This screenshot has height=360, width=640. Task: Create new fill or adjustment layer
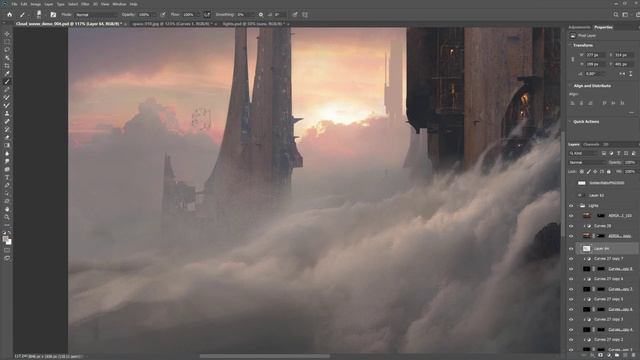click(x=609, y=356)
